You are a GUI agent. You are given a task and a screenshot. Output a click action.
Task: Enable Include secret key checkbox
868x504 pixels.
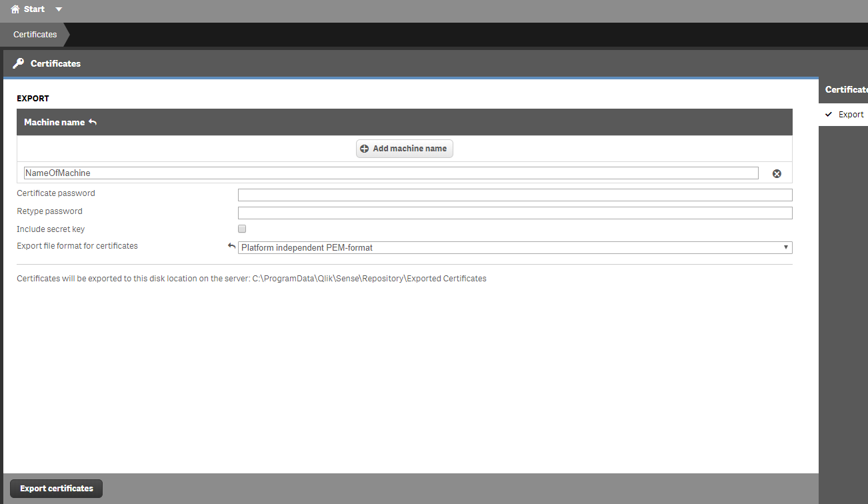tap(242, 229)
